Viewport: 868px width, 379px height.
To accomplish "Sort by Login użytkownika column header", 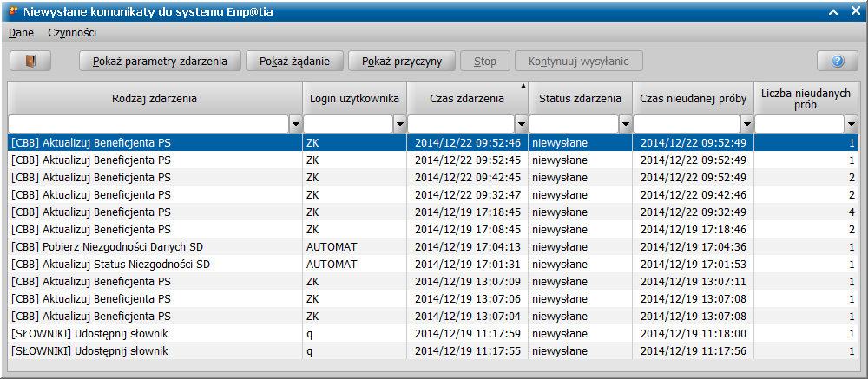I will pyautogui.click(x=355, y=99).
